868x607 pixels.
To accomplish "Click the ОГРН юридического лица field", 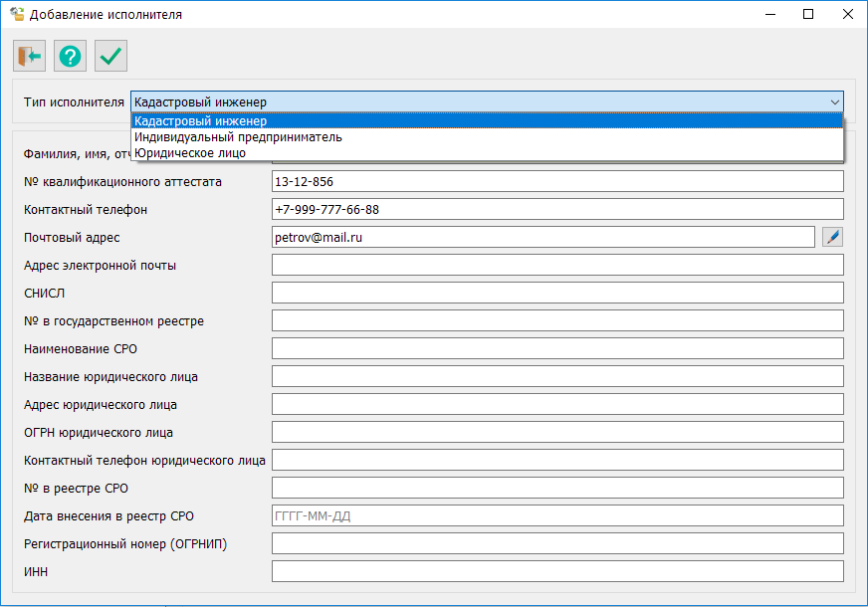I will coord(556,432).
